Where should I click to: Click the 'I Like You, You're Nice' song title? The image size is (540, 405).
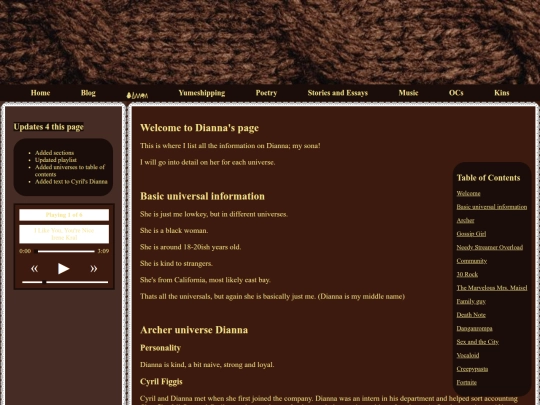click(64, 230)
